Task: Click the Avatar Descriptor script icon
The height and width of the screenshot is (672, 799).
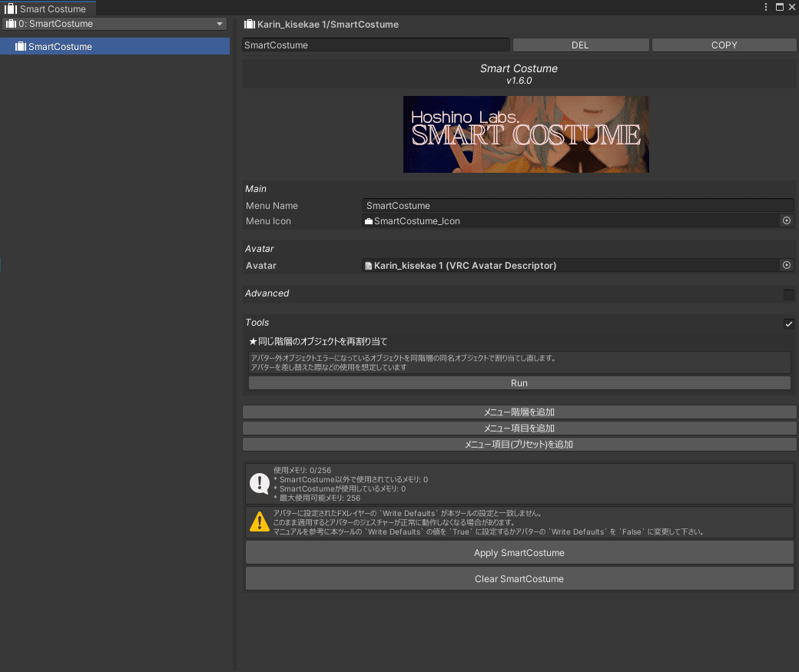Action: click(x=369, y=266)
